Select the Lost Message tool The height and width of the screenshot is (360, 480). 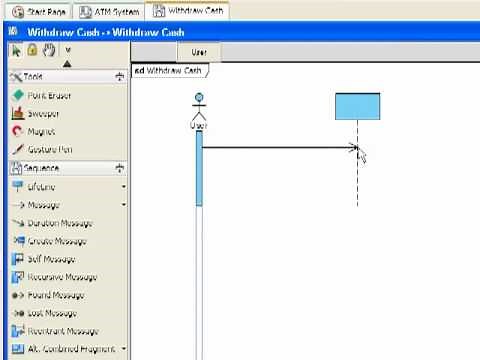(44, 313)
